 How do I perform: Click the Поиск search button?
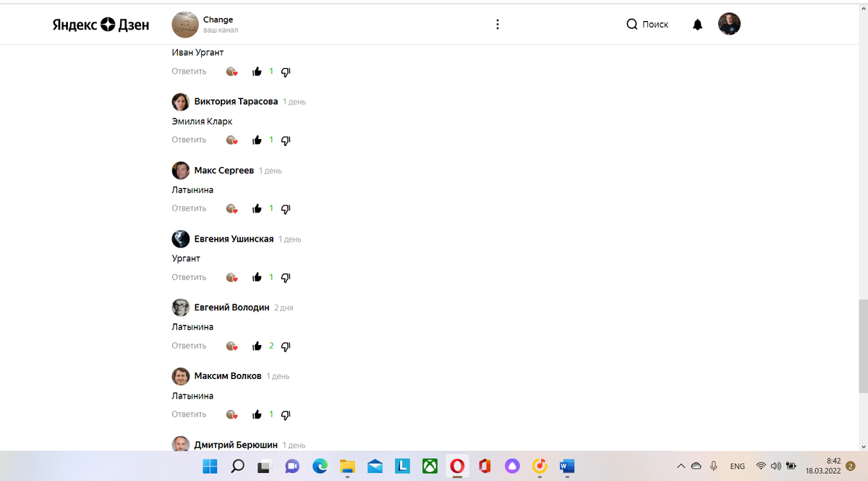(647, 25)
